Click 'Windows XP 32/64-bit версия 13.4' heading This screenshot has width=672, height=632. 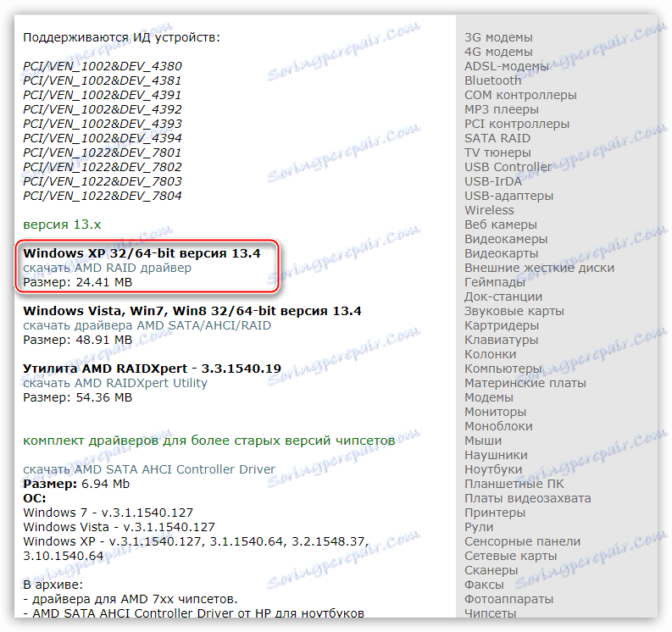142,253
